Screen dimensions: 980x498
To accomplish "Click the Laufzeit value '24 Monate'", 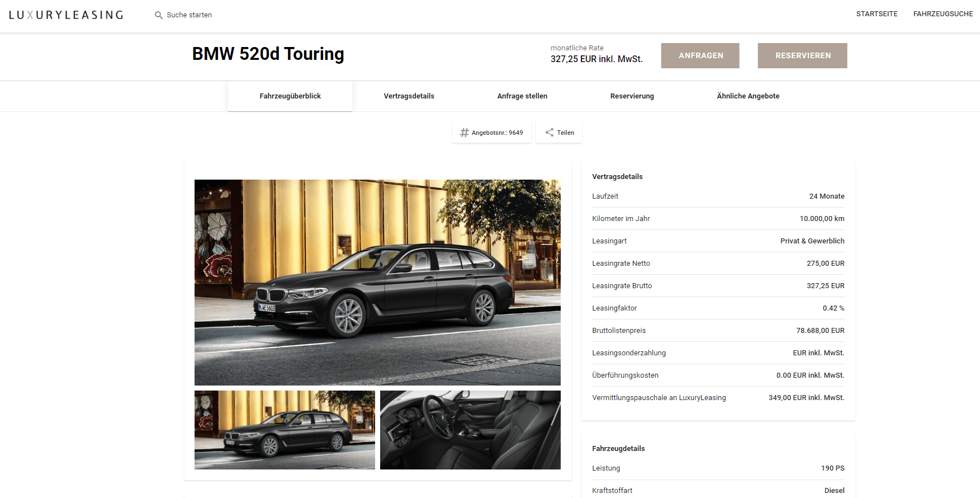I will [827, 196].
